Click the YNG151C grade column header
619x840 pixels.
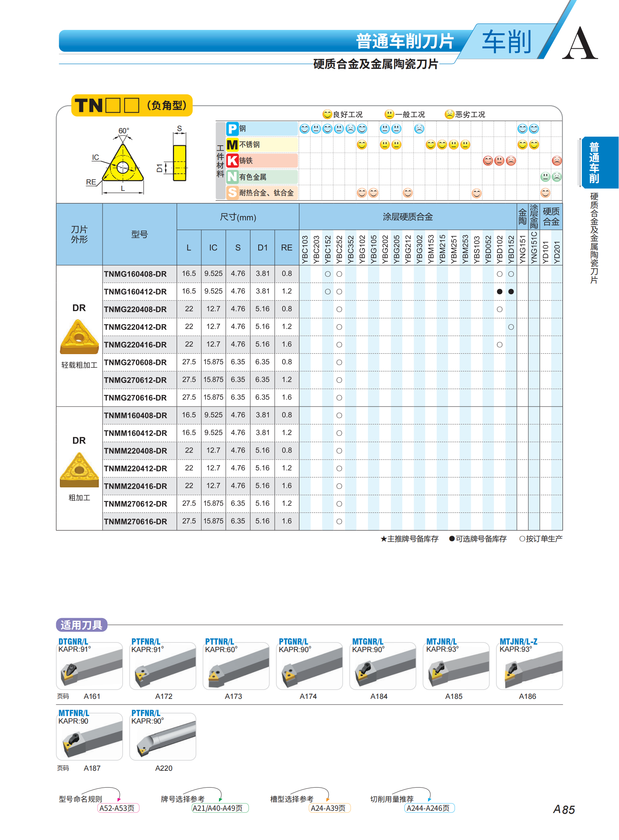[x=534, y=247]
